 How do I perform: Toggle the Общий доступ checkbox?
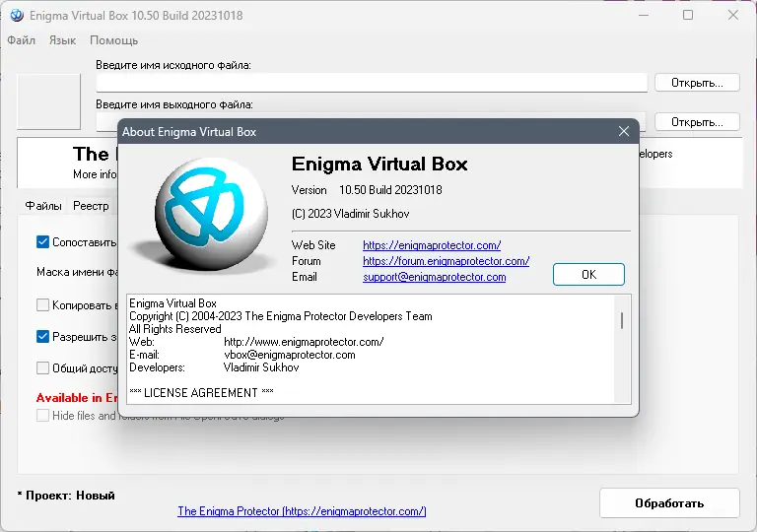(x=42, y=367)
